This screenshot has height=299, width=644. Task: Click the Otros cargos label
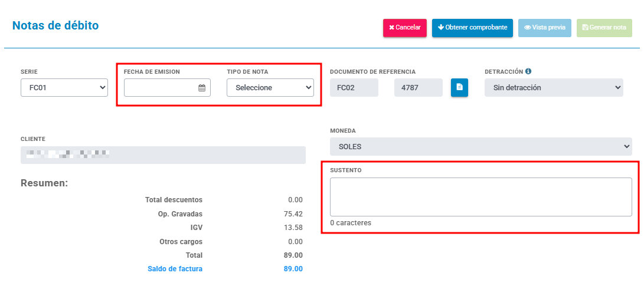181,242
